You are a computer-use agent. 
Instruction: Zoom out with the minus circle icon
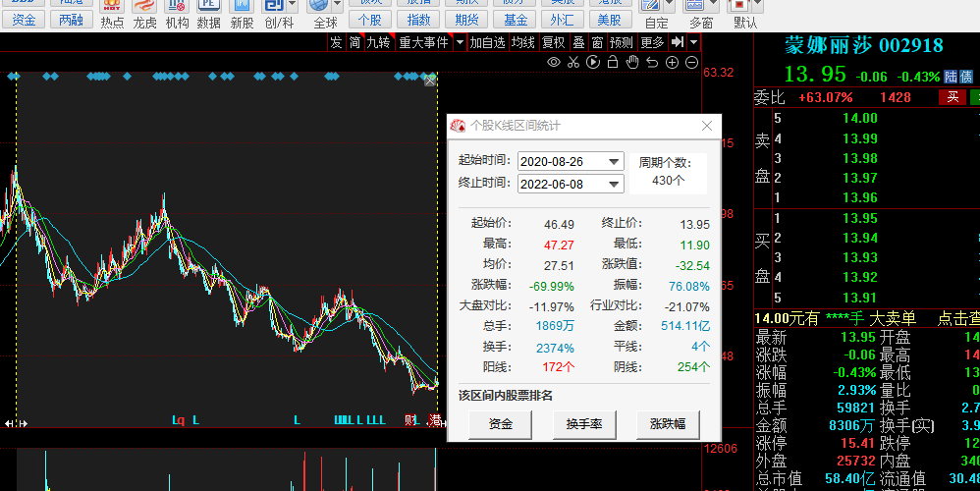pos(692,62)
